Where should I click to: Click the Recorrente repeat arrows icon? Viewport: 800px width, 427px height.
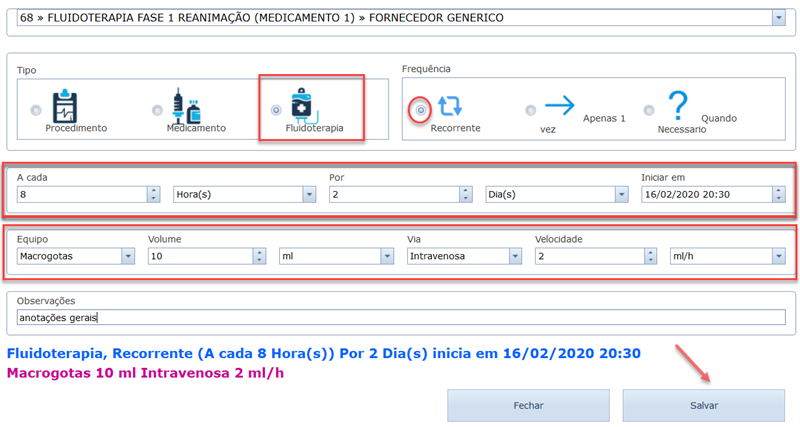point(450,106)
